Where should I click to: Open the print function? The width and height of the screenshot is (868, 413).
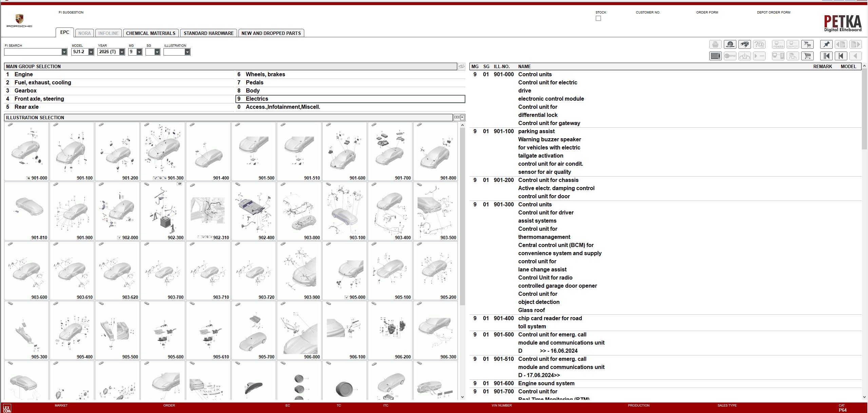(x=715, y=44)
